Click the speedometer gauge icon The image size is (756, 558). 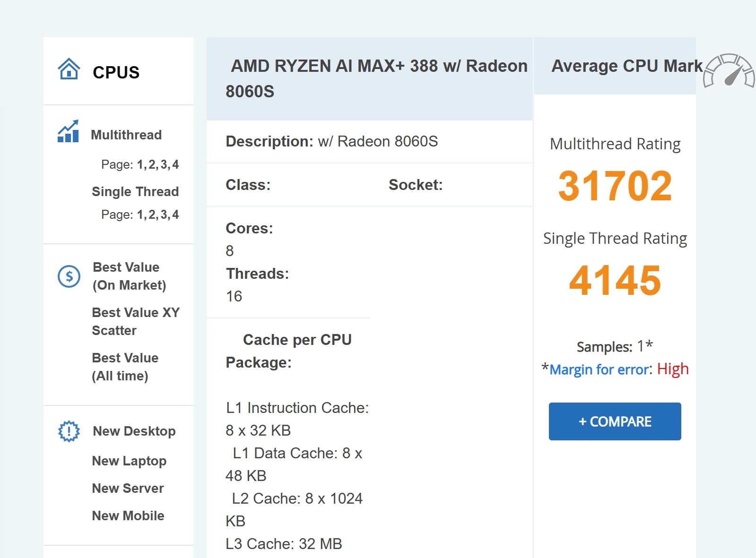click(729, 71)
